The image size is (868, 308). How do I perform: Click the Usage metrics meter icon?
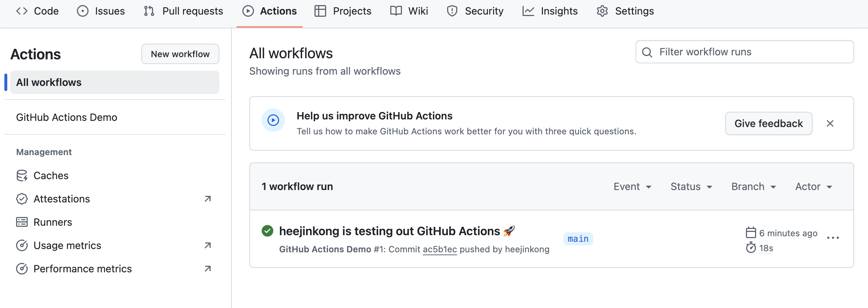click(x=22, y=245)
